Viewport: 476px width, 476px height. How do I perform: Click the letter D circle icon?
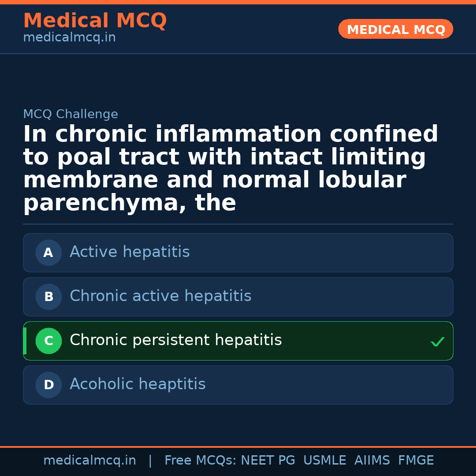tap(48, 385)
